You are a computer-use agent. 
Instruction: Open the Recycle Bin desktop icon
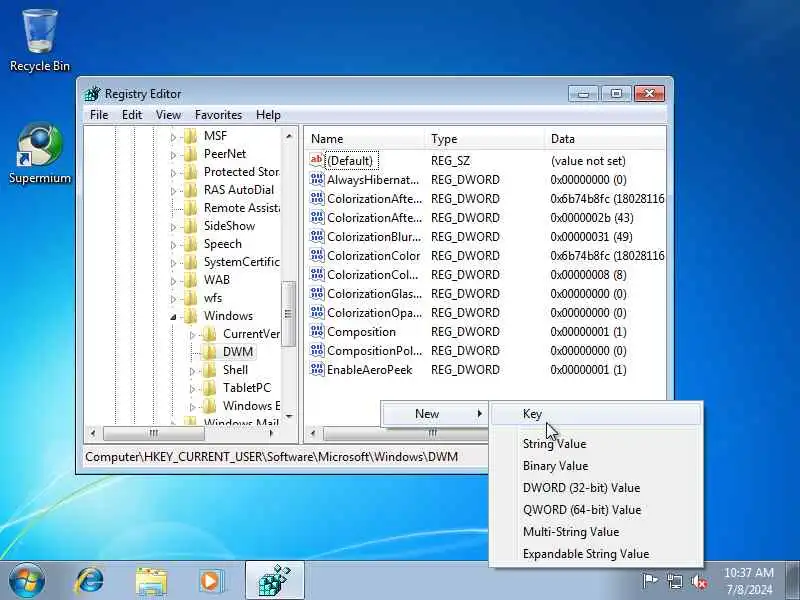(x=40, y=41)
